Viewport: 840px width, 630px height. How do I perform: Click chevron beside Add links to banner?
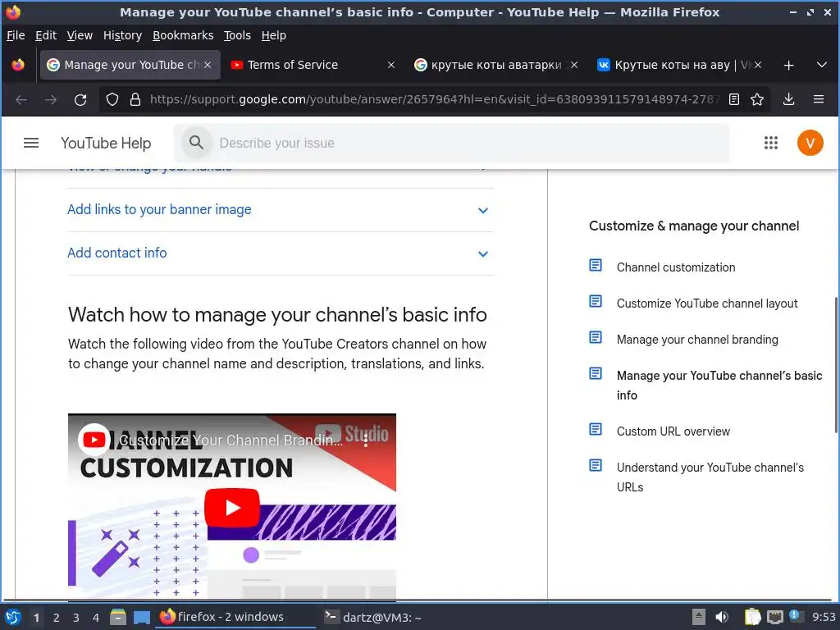(x=482, y=211)
